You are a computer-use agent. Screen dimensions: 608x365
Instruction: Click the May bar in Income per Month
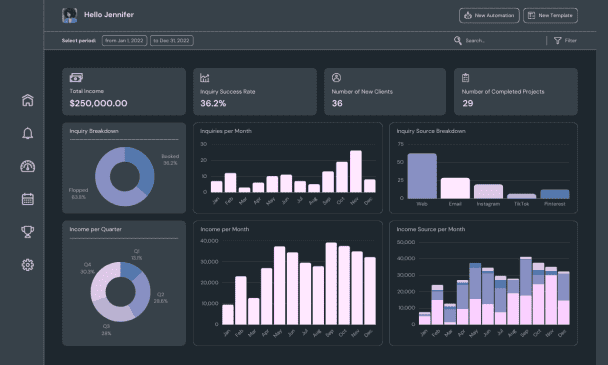(280, 285)
